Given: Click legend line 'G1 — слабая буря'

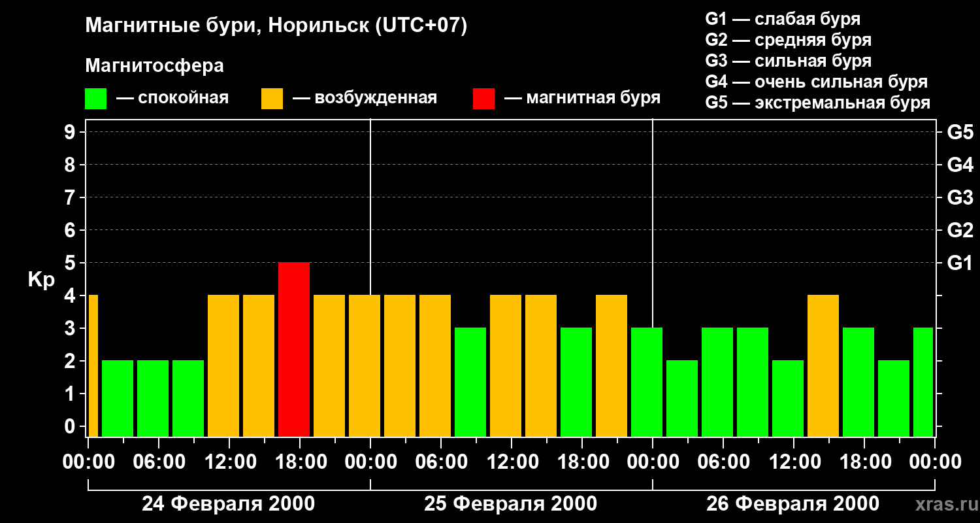Looking at the screenshot, I should pyautogui.click(x=783, y=19).
